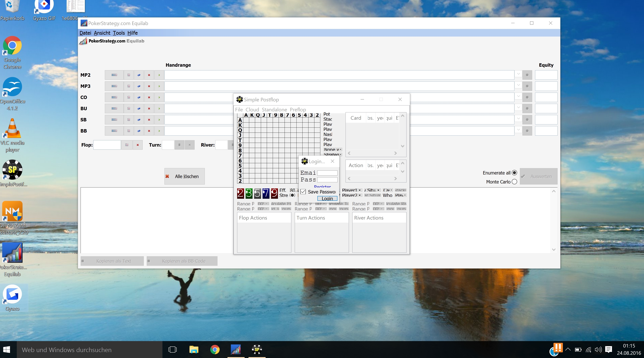Open the Datei menu in Equilab
The image size is (644, 358).
point(85,33)
